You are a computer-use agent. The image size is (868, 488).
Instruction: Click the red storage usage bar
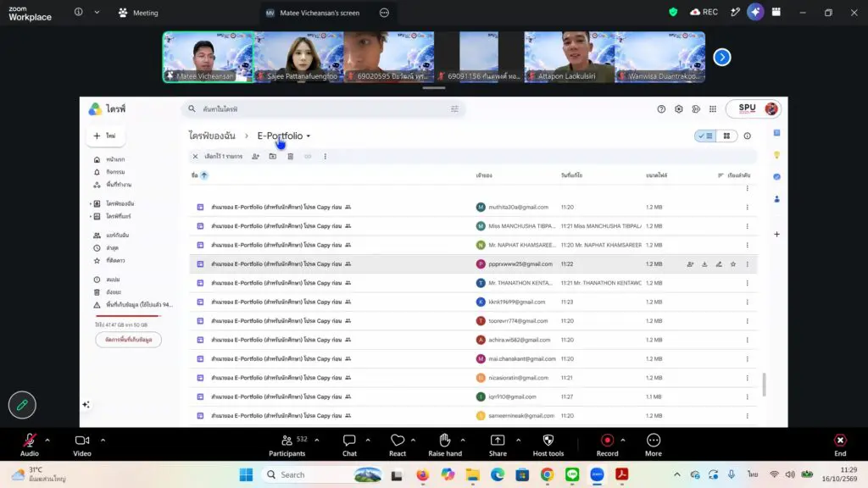tap(129, 316)
